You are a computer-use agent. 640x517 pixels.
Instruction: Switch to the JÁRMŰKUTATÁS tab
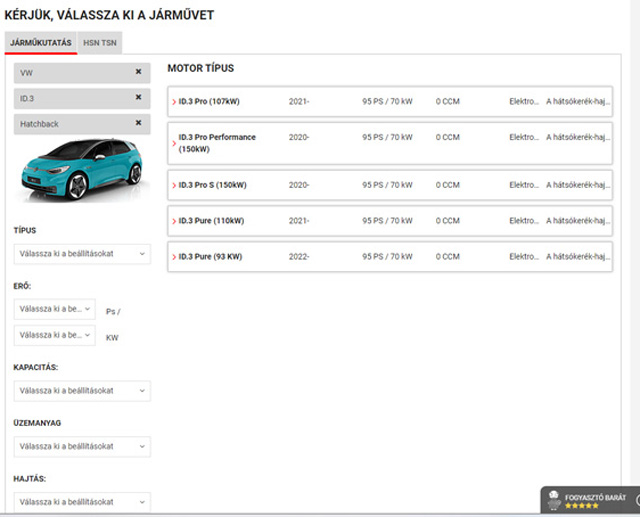pyautogui.click(x=41, y=42)
